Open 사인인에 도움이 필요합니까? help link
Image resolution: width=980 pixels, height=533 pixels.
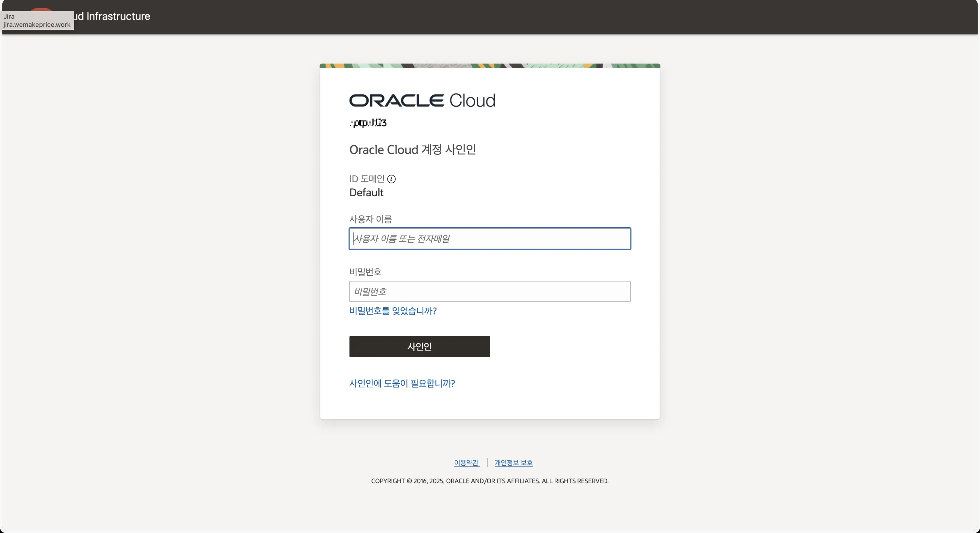[x=402, y=383]
